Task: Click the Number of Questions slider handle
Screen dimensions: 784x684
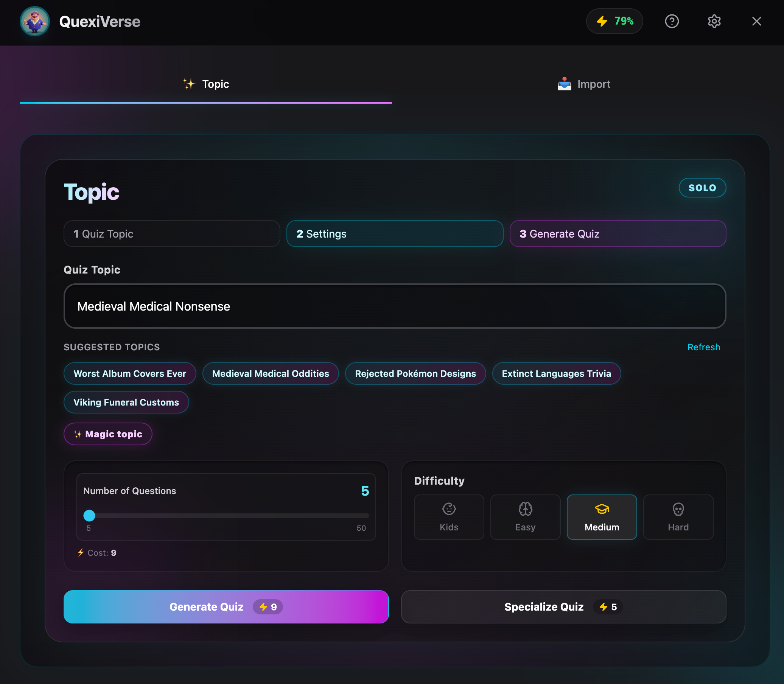Action: (89, 516)
